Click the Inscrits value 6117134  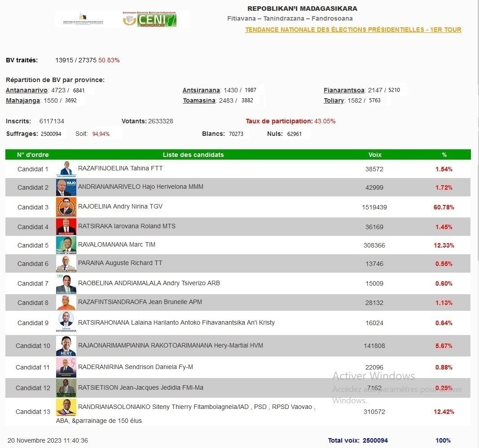tap(52, 122)
